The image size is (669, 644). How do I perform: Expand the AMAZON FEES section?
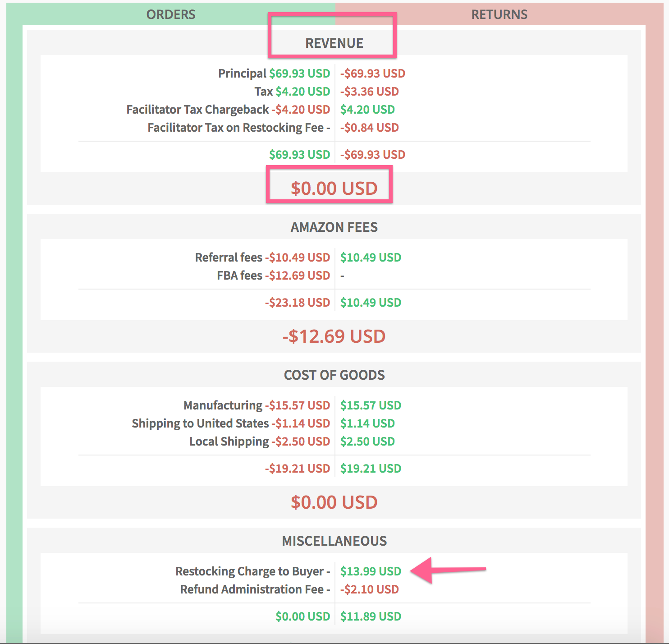tap(334, 227)
